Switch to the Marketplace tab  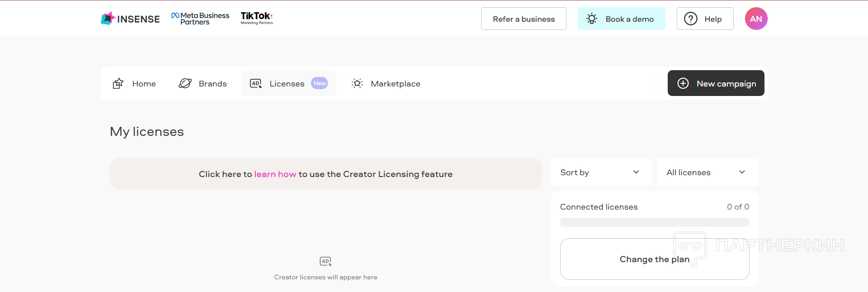(395, 84)
